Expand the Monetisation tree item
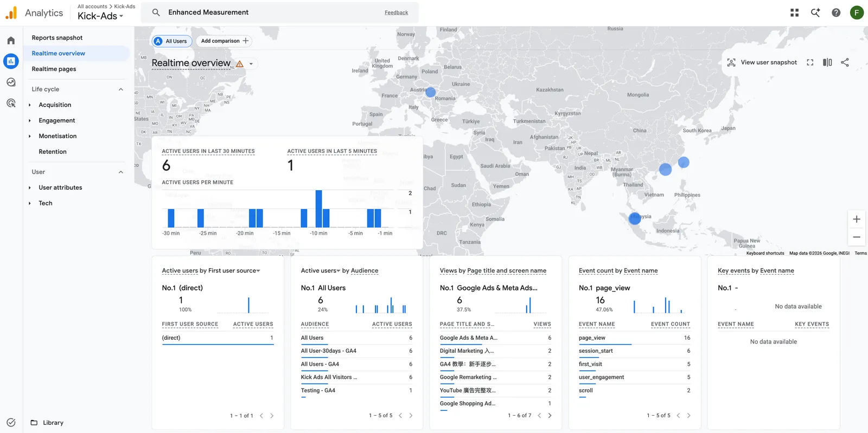The height and width of the screenshot is (433, 868). click(30, 137)
